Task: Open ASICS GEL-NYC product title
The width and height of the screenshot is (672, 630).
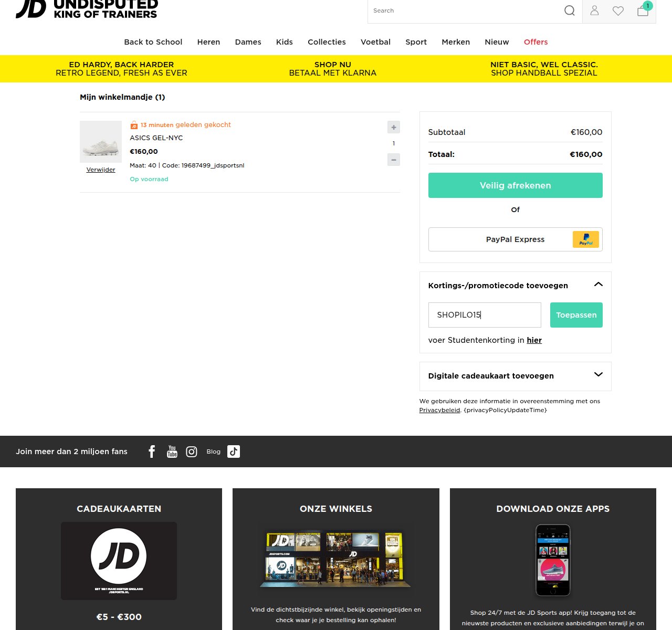Action: [156, 138]
